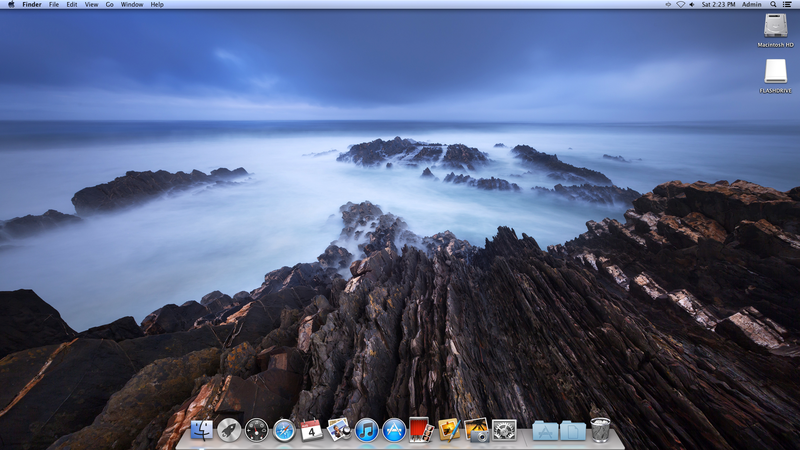Launch Launchpad rocket icon in Dock
The width and height of the screenshot is (800, 450).
point(229,430)
